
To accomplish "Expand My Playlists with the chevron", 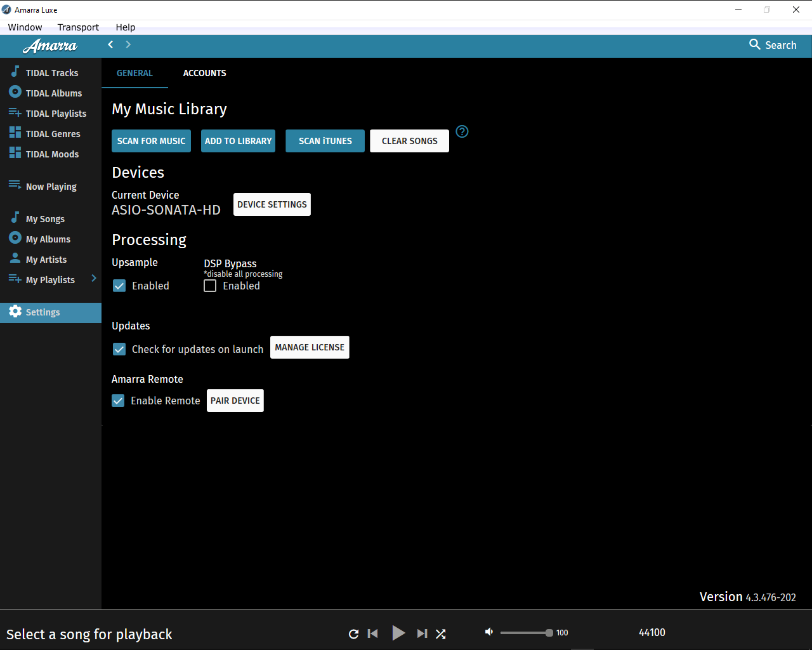I will click(x=94, y=278).
